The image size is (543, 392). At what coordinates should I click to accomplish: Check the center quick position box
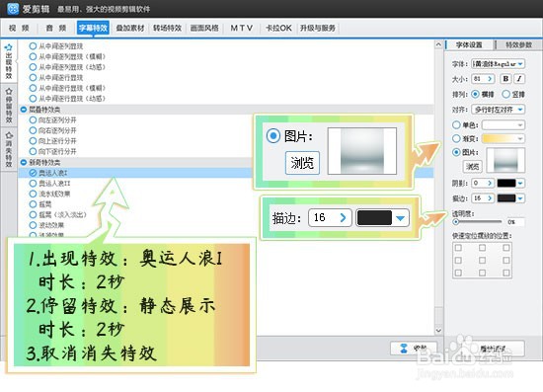pyautogui.click(x=482, y=260)
